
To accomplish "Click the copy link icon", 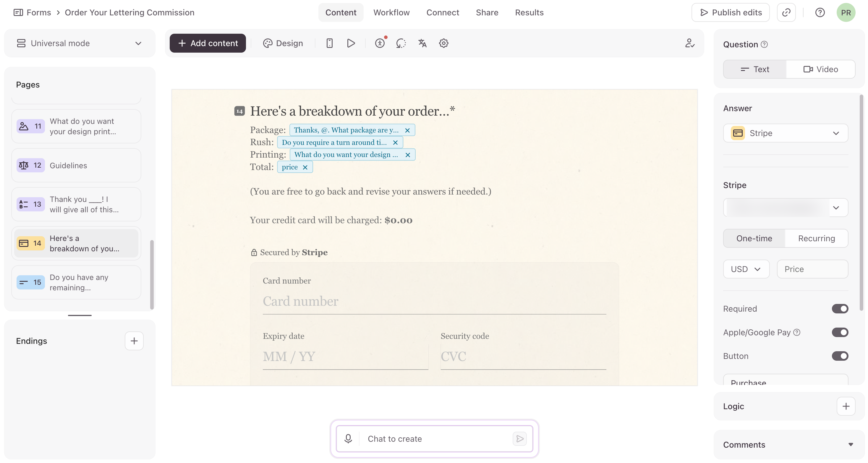I will (786, 12).
